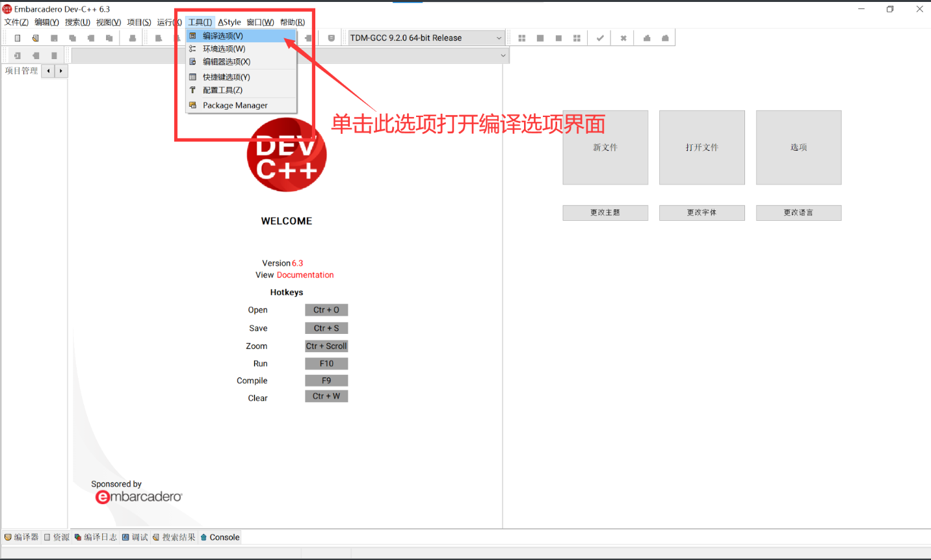Open the AStyle menu
The width and height of the screenshot is (931, 560).
click(229, 21)
